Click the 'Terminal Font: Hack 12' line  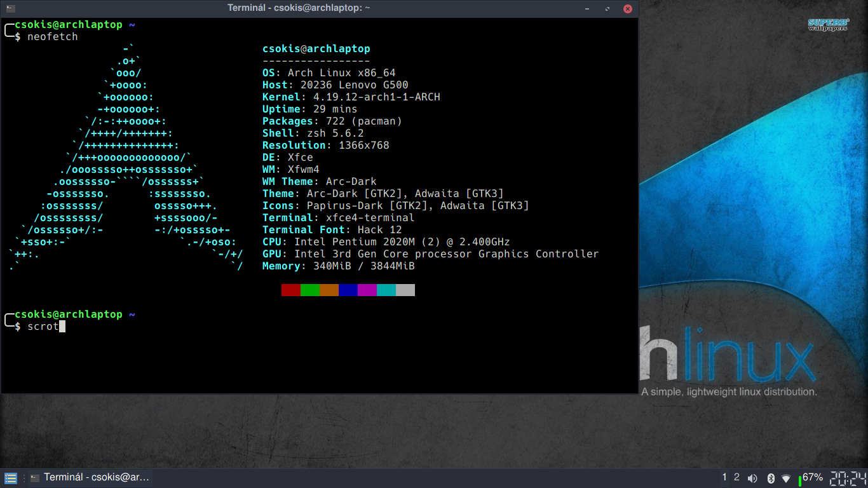coord(332,230)
